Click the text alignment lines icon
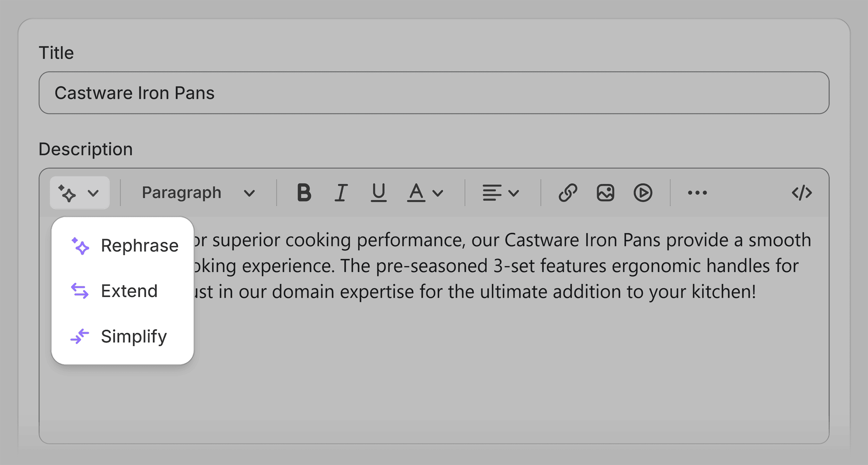Image resolution: width=868 pixels, height=465 pixels. point(492,193)
